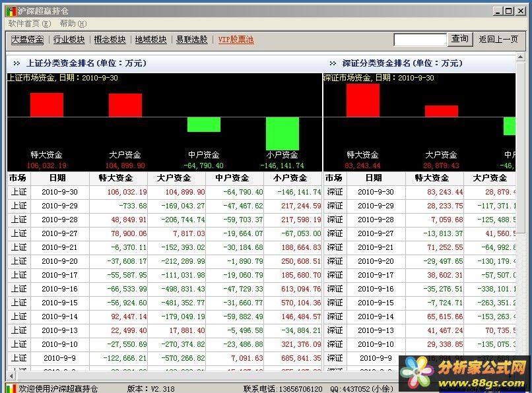Click the 查询 button

460,40
